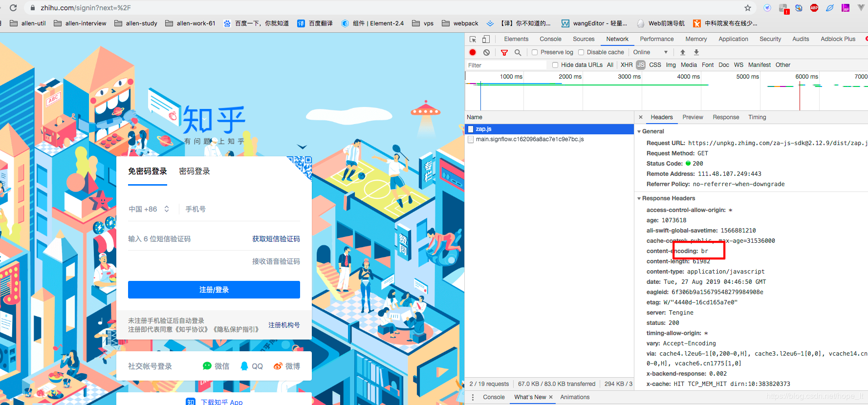The image size is (868, 405).
Task: Open network search with magnifier icon
Action: (x=518, y=52)
